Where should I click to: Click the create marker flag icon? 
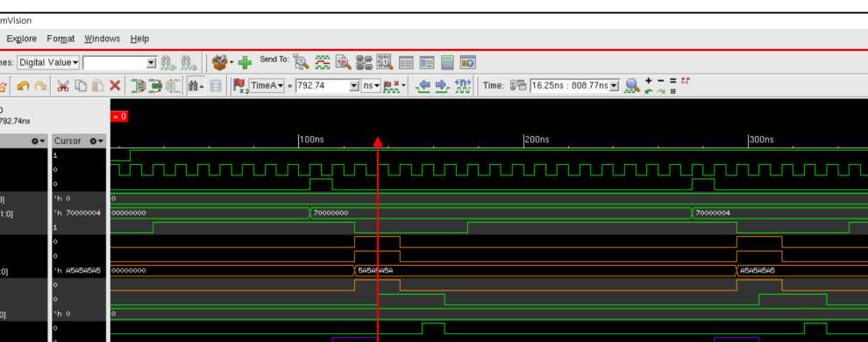(x=239, y=86)
